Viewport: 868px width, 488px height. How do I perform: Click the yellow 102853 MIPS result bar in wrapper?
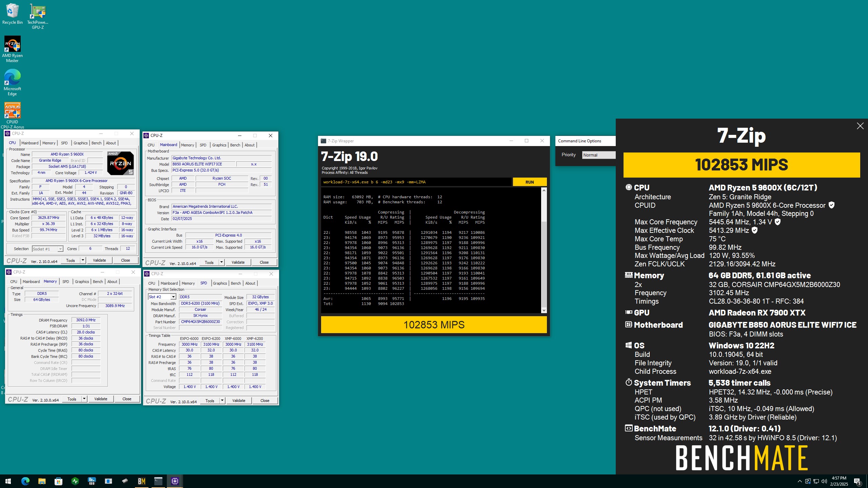[434, 325]
